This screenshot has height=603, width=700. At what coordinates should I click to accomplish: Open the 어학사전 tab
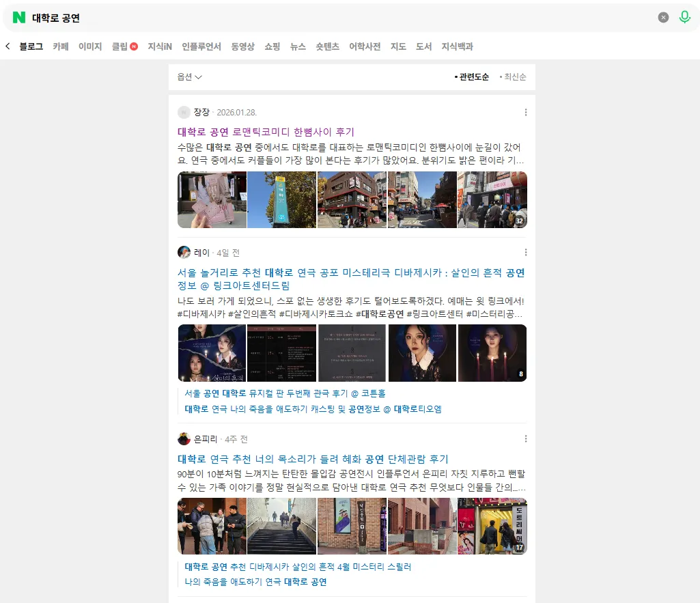click(365, 46)
